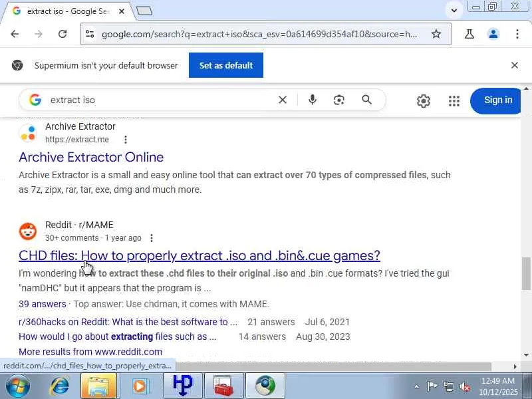532x399 pixels.
Task: Open the tab search dropdown arrow
Action: pos(454,10)
